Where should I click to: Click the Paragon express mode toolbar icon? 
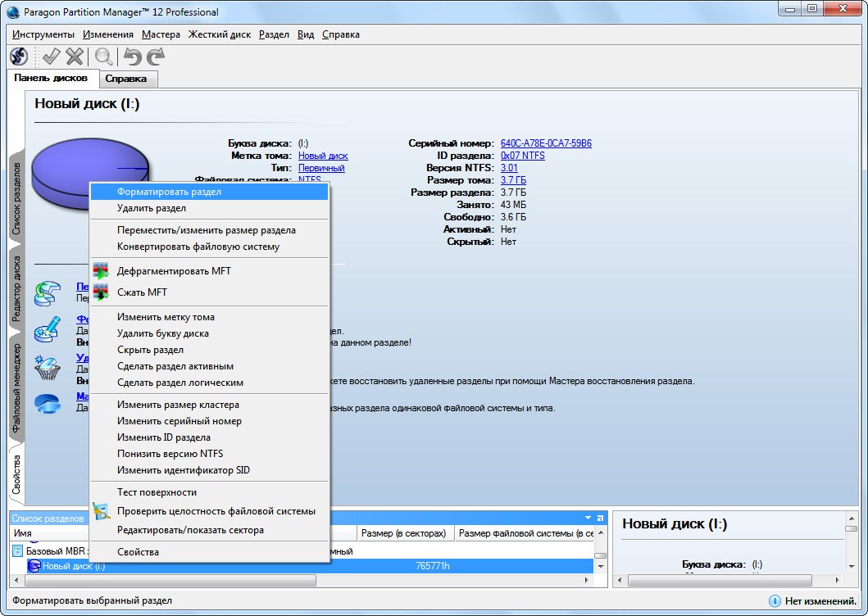click(19, 56)
